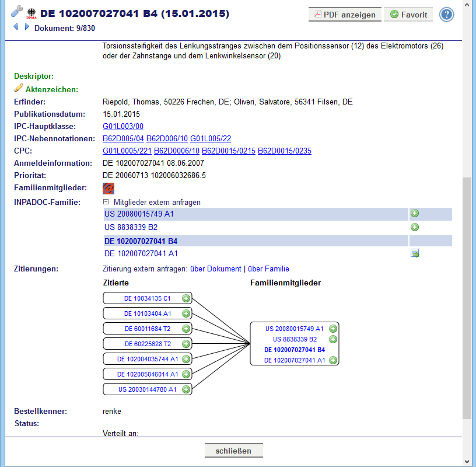This screenshot has width=476, height=467.
Task: Open CPC link B62D0015/0215
Action: [229, 151]
